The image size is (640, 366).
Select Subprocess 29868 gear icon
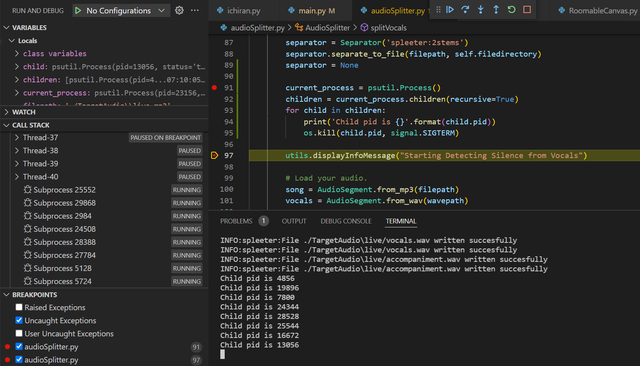click(27, 202)
